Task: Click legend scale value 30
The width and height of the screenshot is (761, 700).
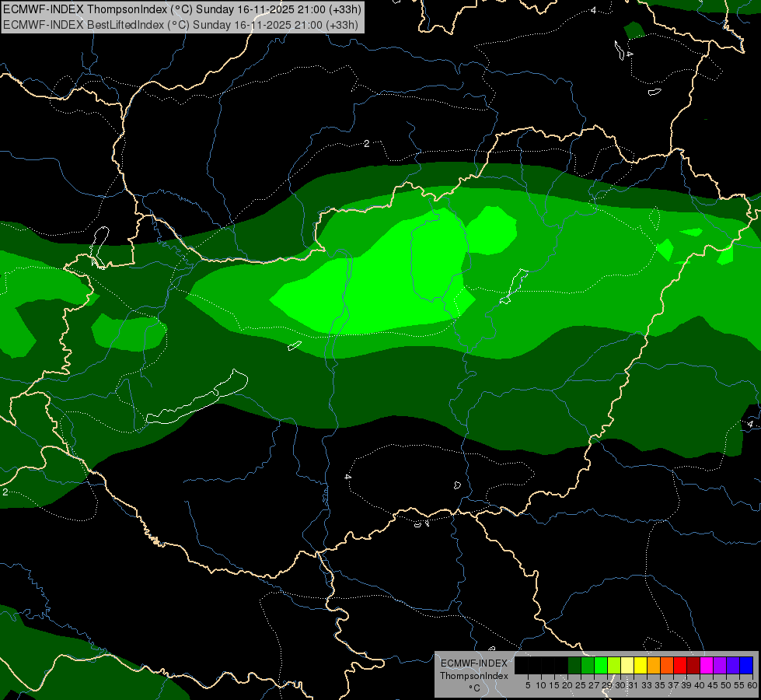Action: 620,685
